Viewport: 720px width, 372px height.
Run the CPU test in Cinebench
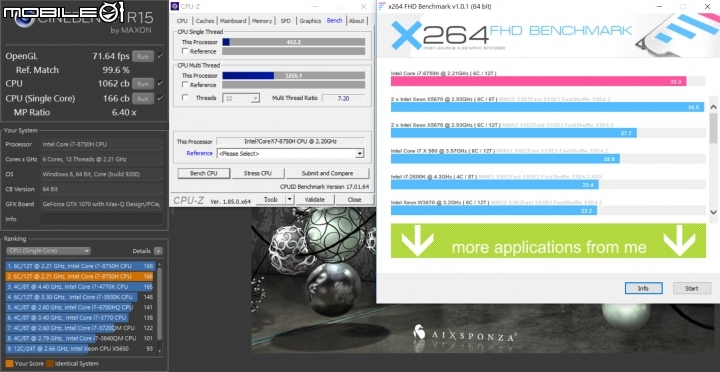coord(143,84)
